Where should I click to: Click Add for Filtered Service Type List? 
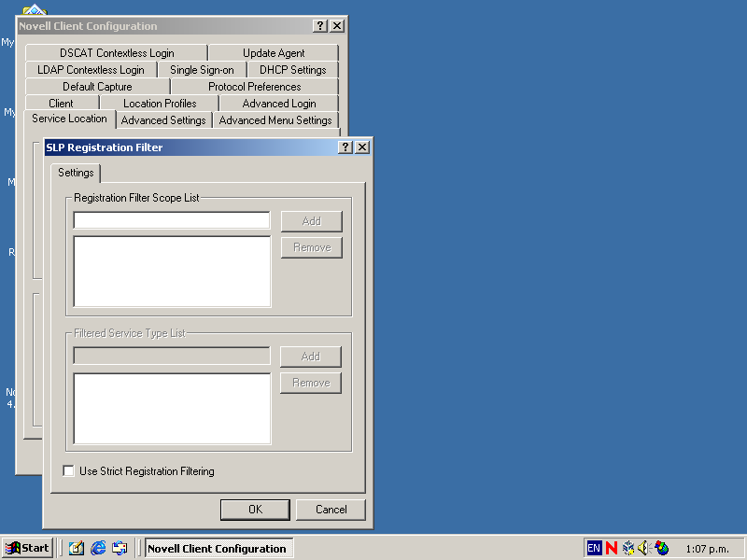tap(311, 357)
